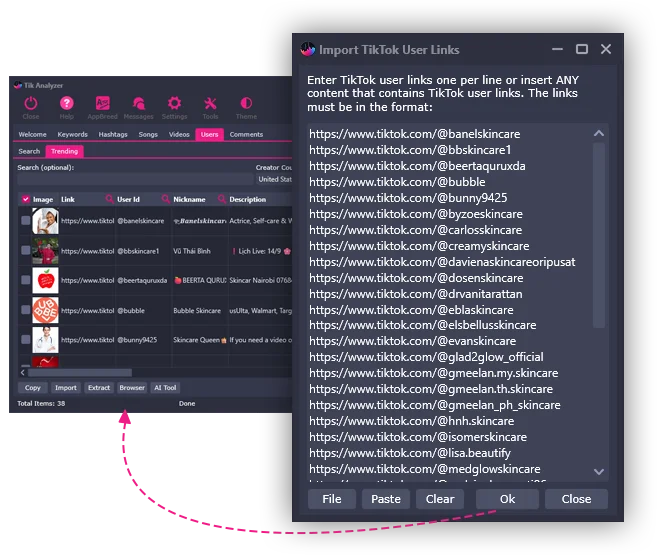
Task: Open the Search sub-tab
Action: pos(29,151)
